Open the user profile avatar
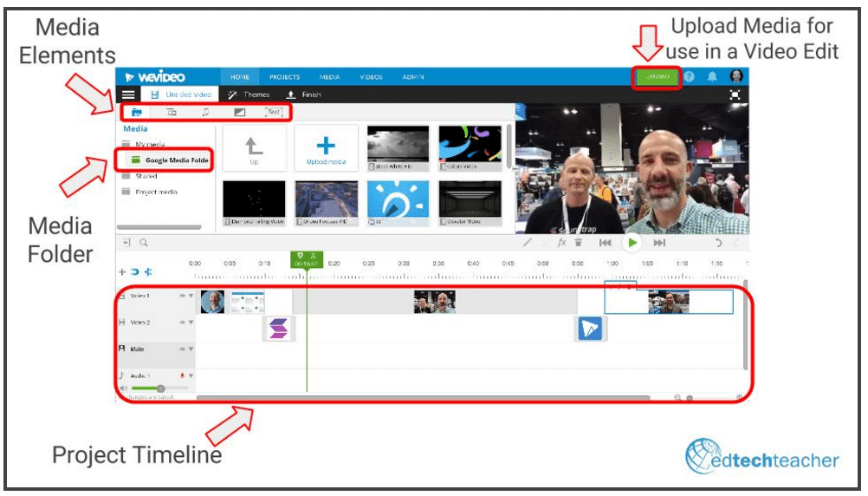The image size is (868, 496). pyautogui.click(x=736, y=76)
